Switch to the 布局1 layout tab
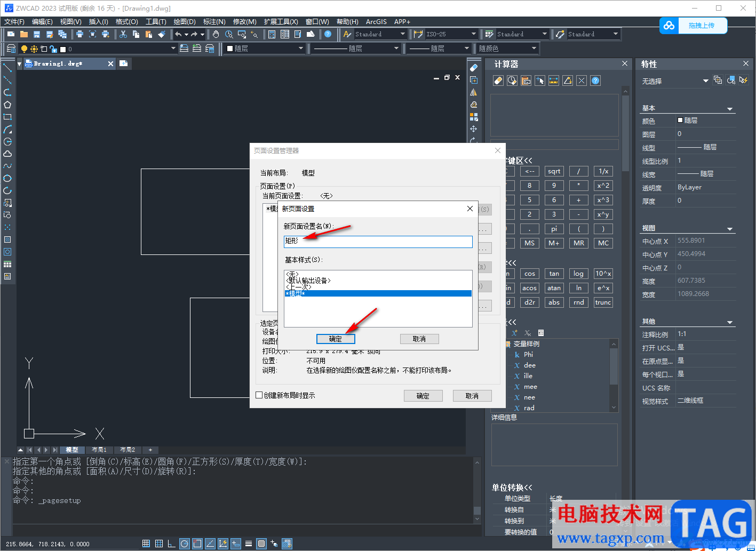Viewport: 756px width, 551px height. click(x=99, y=450)
